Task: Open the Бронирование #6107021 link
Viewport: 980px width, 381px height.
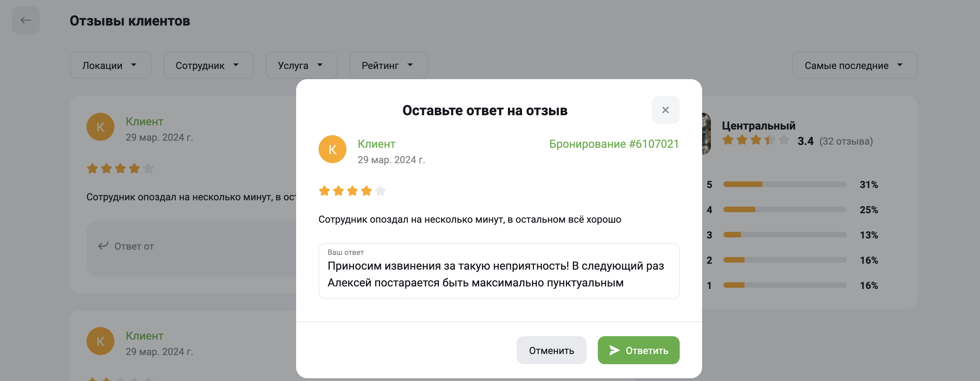Action: (614, 144)
